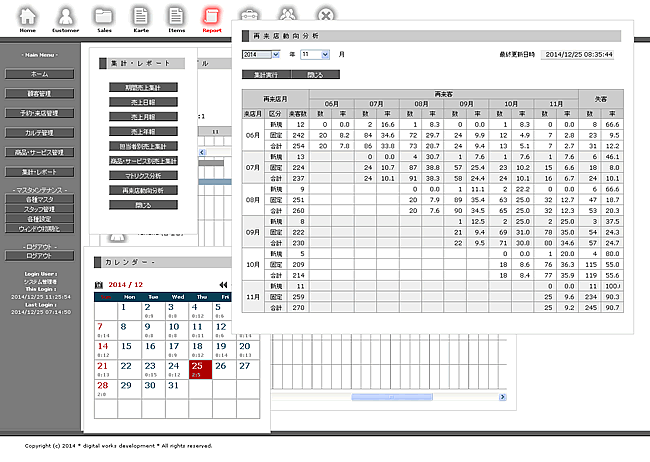
Task: Click the 260 total visitors cell
Action: click(298, 211)
